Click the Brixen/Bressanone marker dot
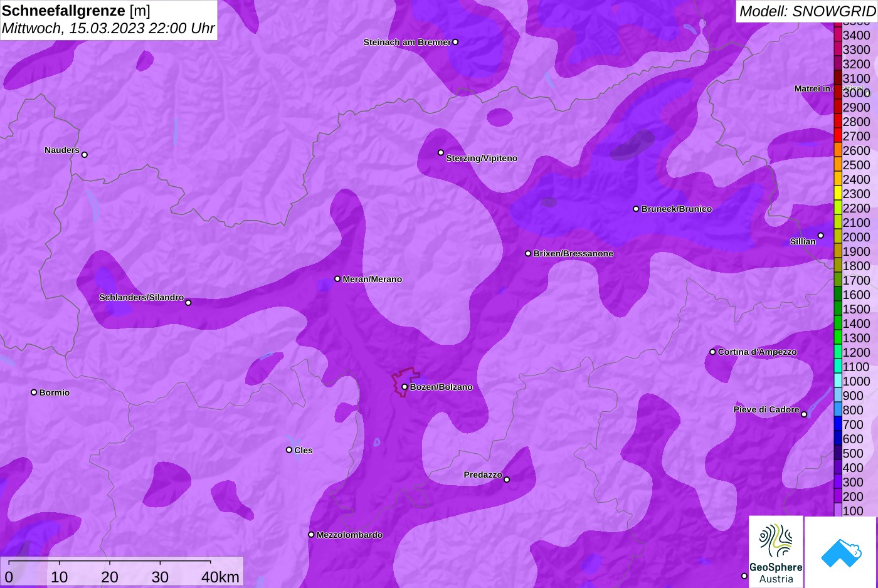Viewport: 878px width, 588px height. click(x=528, y=253)
